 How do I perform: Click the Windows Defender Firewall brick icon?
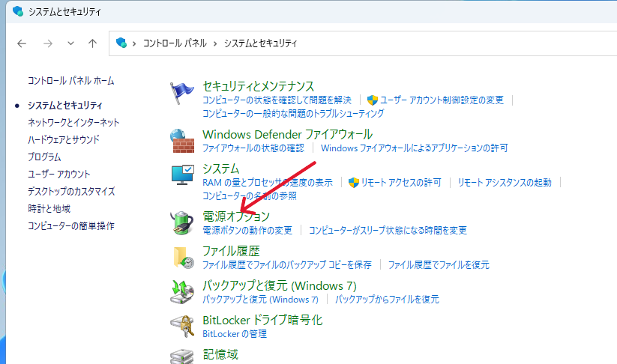click(x=183, y=141)
